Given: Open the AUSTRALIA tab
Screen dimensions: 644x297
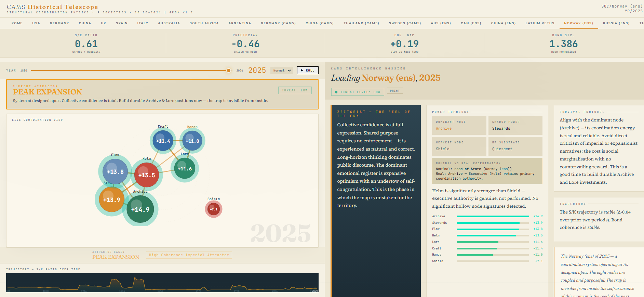Looking at the screenshot, I should point(169,23).
